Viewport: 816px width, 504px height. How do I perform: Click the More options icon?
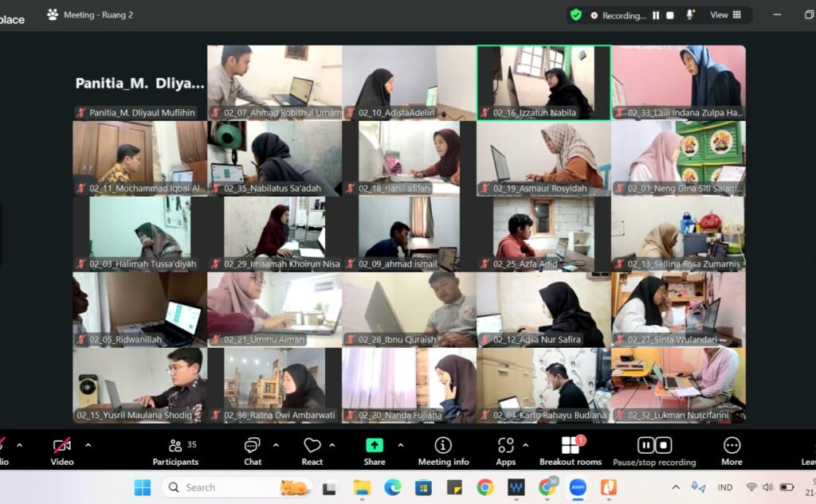[x=731, y=451]
